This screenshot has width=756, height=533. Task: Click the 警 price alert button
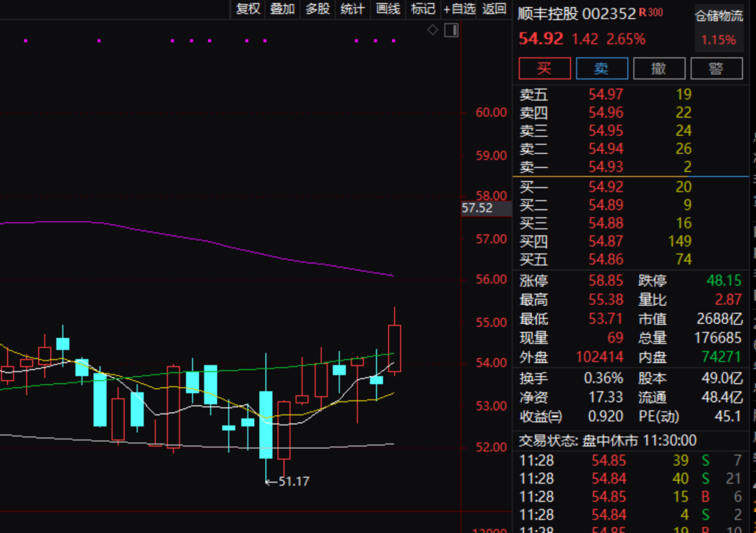[x=715, y=68]
